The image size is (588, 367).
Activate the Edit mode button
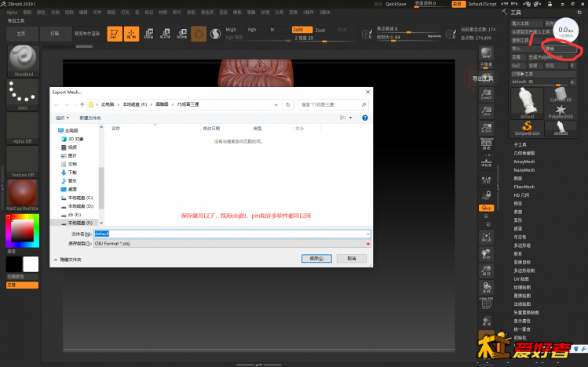[115, 34]
